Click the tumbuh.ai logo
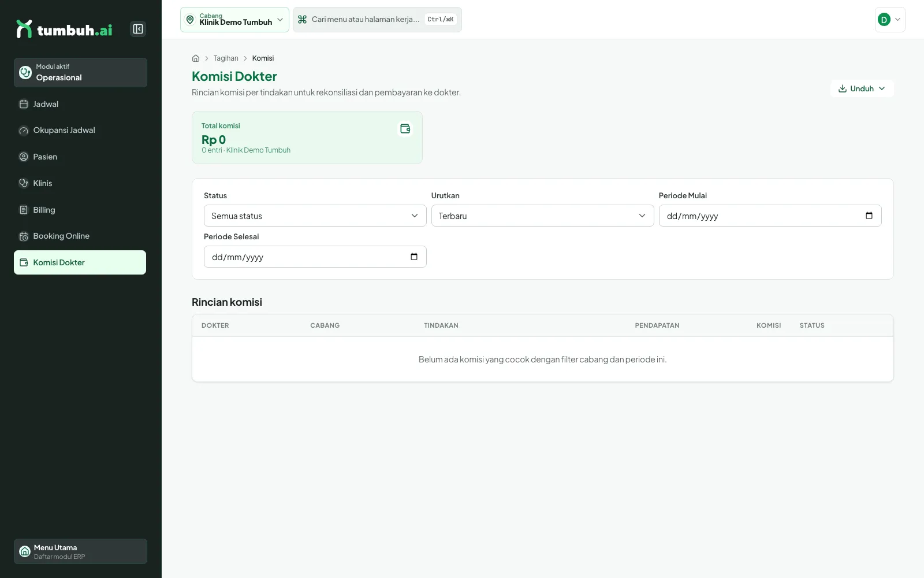 [64, 29]
